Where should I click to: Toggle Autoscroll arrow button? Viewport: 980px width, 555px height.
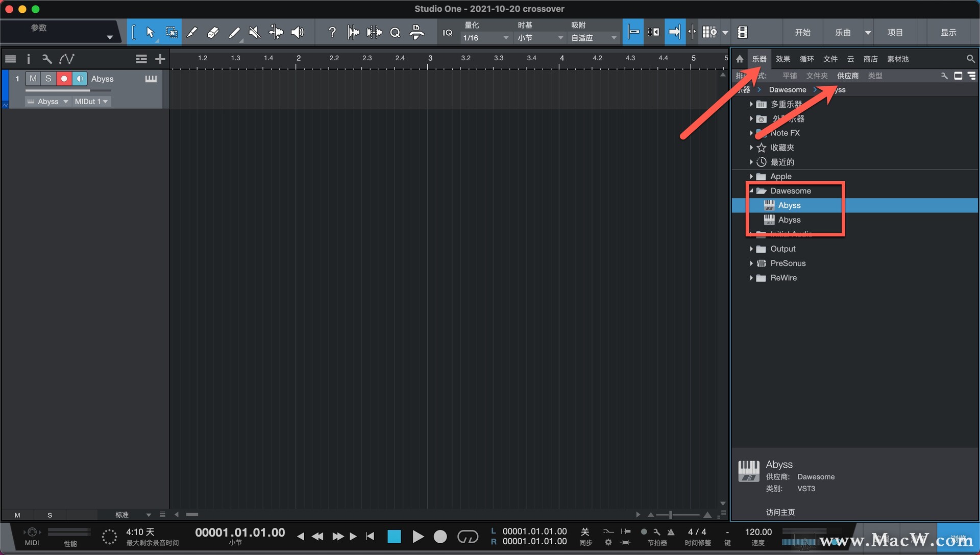coord(675,33)
